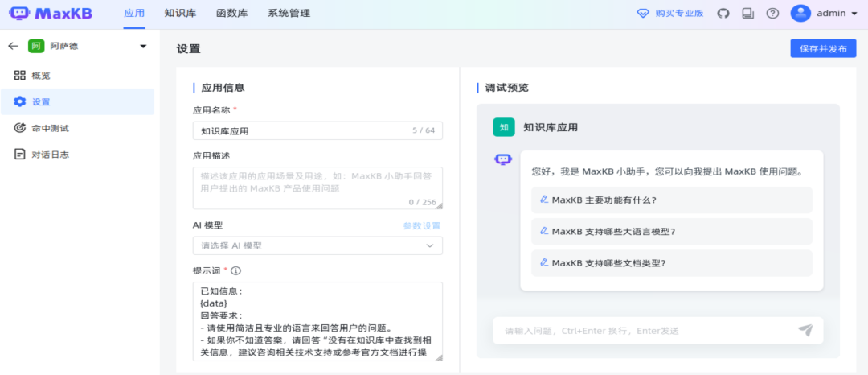This screenshot has height=375, width=868.
Task: Click the 知识库应用 preview title
Action: 551,127
